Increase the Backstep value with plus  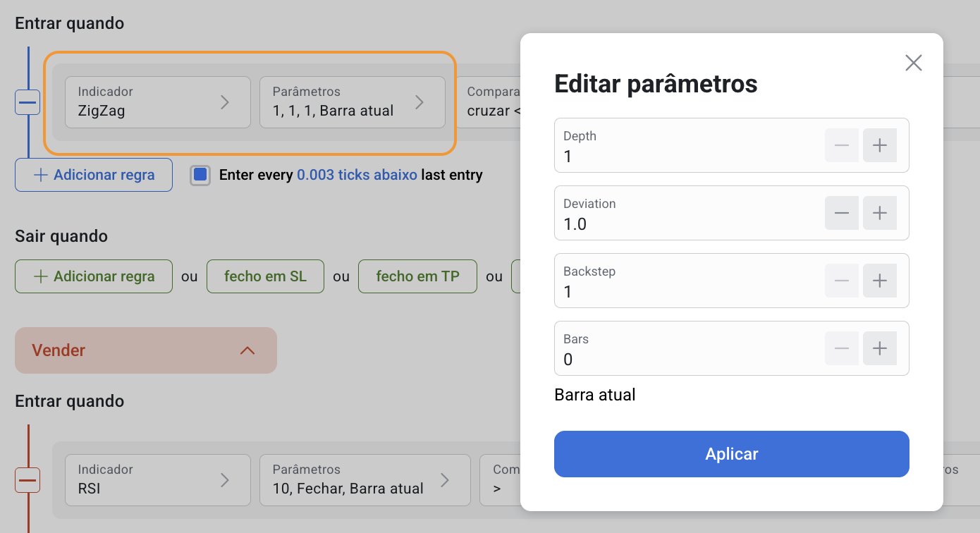880,281
